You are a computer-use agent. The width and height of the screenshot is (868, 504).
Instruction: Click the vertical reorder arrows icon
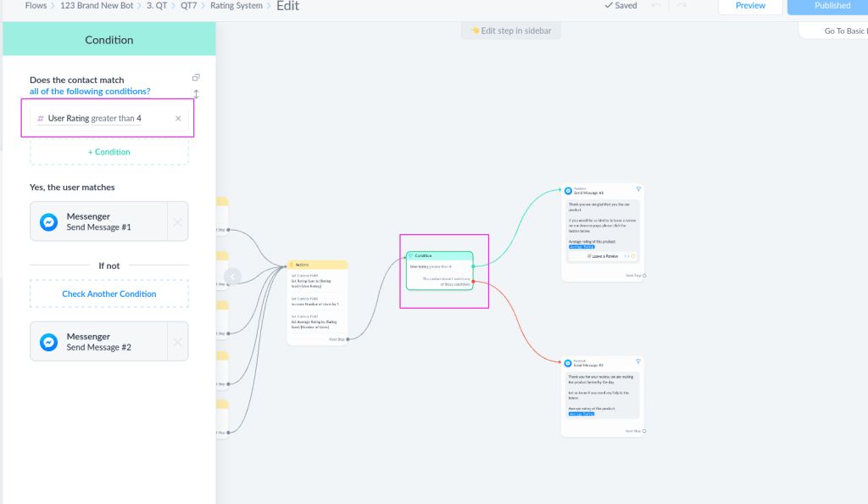pyautogui.click(x=196, y=94)
